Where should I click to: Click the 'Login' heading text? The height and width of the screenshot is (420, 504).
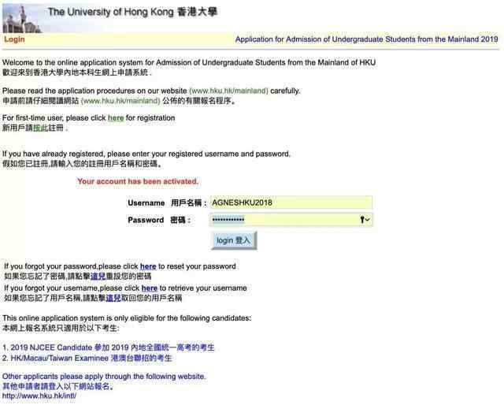tap(14, 39)
